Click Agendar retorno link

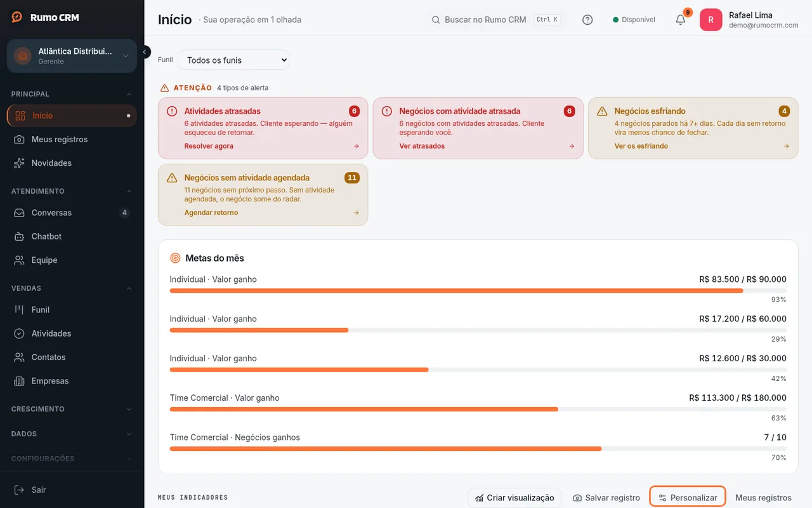click(x=211, y=213)
